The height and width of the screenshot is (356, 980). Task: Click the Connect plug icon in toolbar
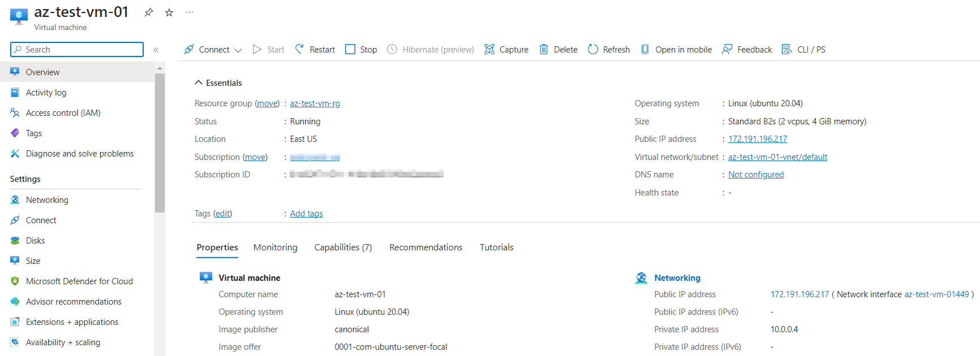click(189, 50)
